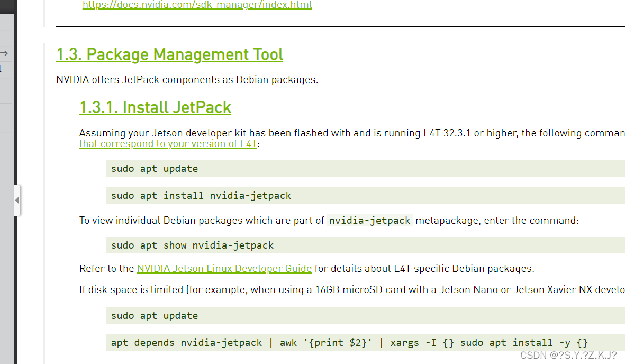Open the 1.3.1. Install JetPack heading link
The image size is (625, 364).
(155, 107)
